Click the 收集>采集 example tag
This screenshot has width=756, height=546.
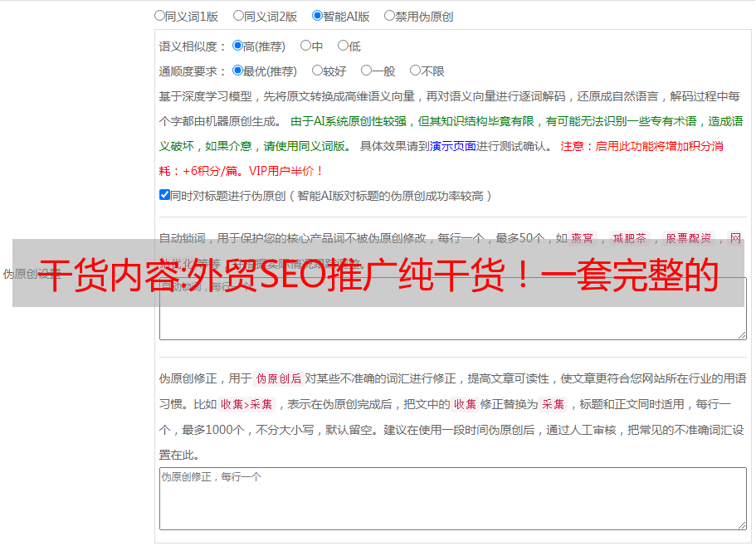click(x=246, y=404)
